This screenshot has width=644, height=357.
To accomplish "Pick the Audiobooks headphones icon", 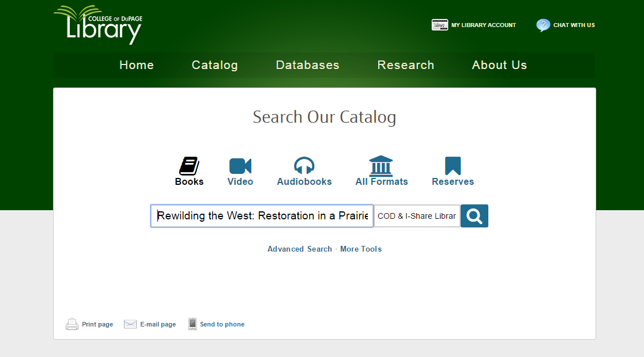I will click(304, 166).
